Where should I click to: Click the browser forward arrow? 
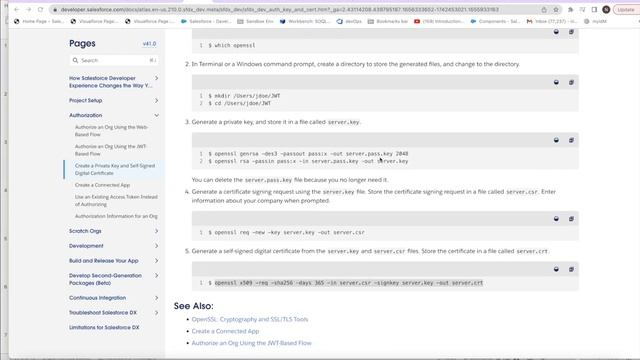click(29, 9)
